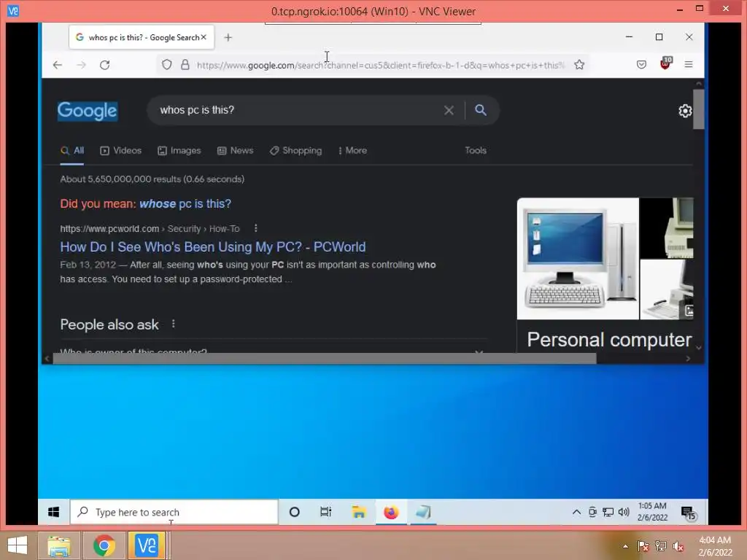Show hidden tray icons on remote taskbar
This screenshot has width=747, height=560.
(x=576, y=512)
